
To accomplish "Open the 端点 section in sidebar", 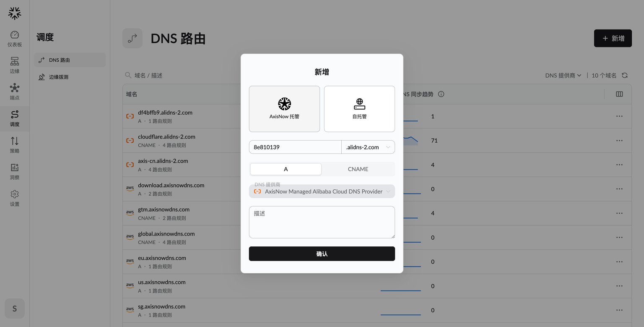I will [x=15, y=92].
